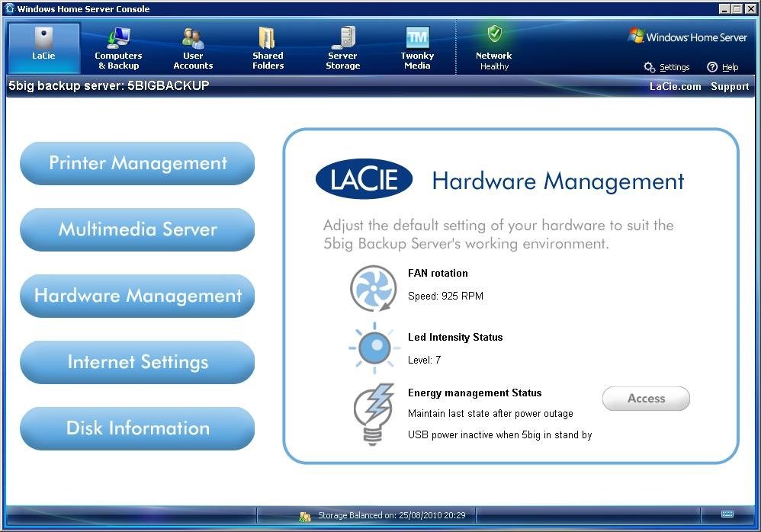Click the console title bar house icon
Screen dimensions: 761x532
click(x=10, y=8)
